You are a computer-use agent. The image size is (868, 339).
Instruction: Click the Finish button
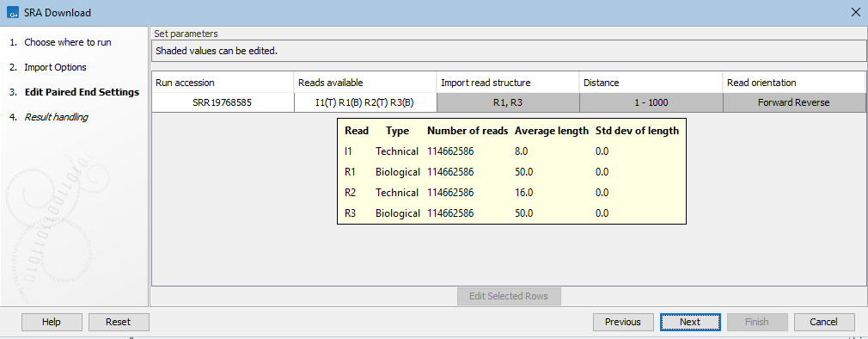point(757,322)
